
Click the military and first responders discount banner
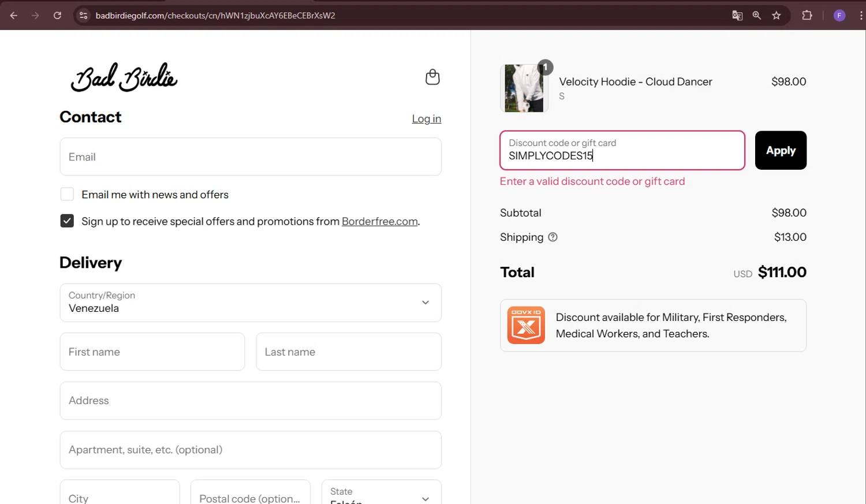tap(653, 326)
